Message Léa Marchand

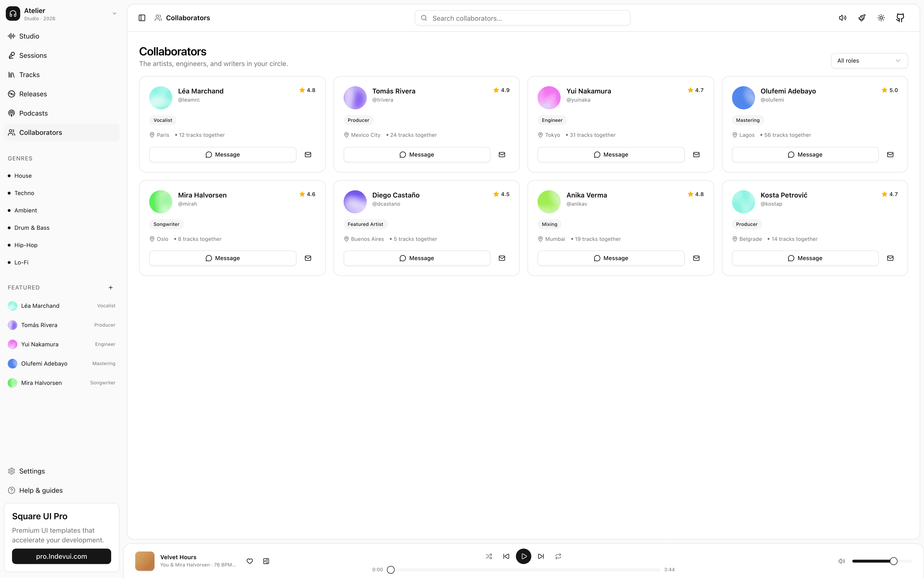tap(223, 154)
